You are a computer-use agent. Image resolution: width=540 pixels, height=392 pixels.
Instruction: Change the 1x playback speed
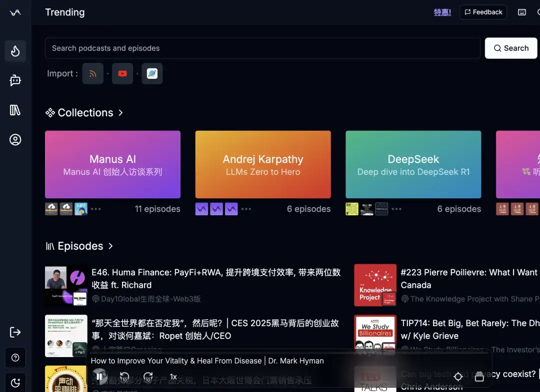(173, 377)
